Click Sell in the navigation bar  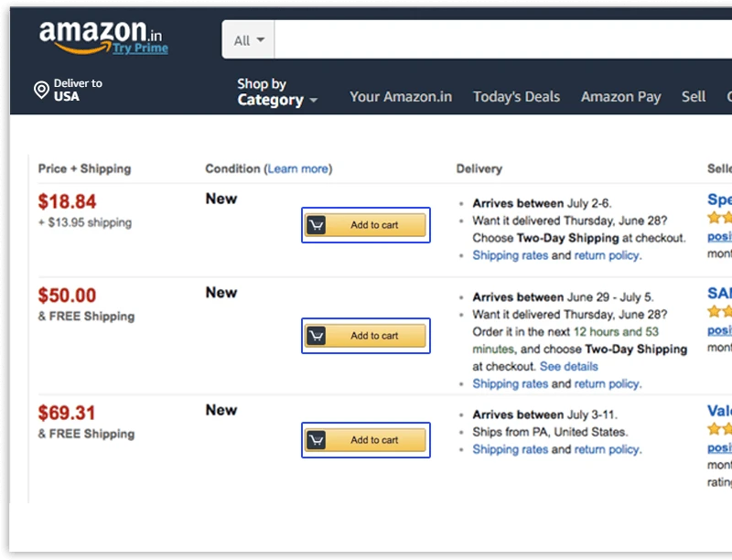point(693,95)
